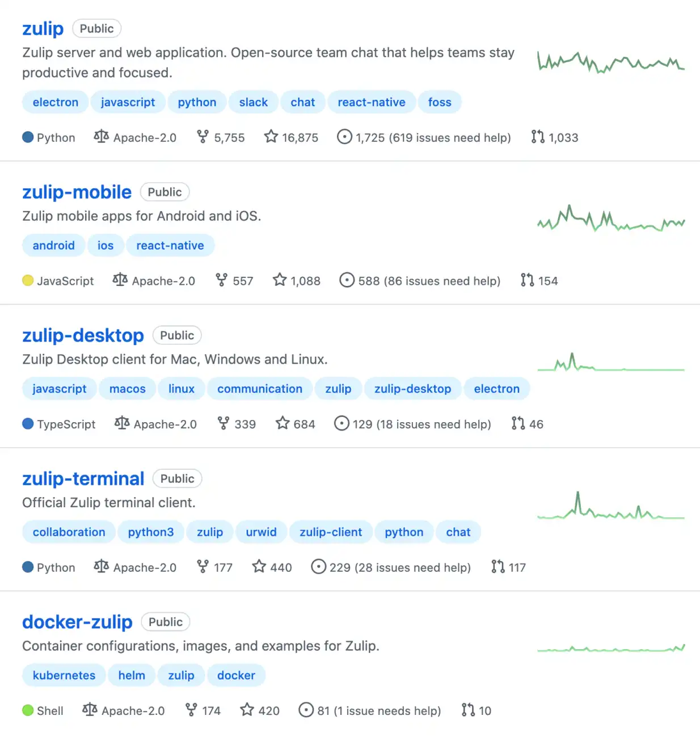Image resolution: width=700 pixels, height=741 pixels.
Task: Click star icon showing 440 for zulip-terminal
Action: pyautogui.click(x=259, y=567)
